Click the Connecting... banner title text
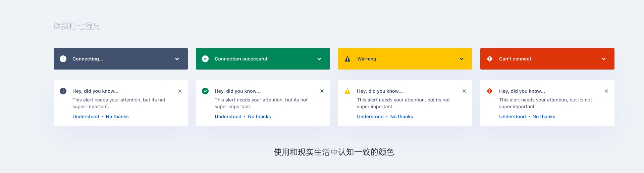Image resolution: width=644 pixels, height=173 pixels. pos(88,59)
